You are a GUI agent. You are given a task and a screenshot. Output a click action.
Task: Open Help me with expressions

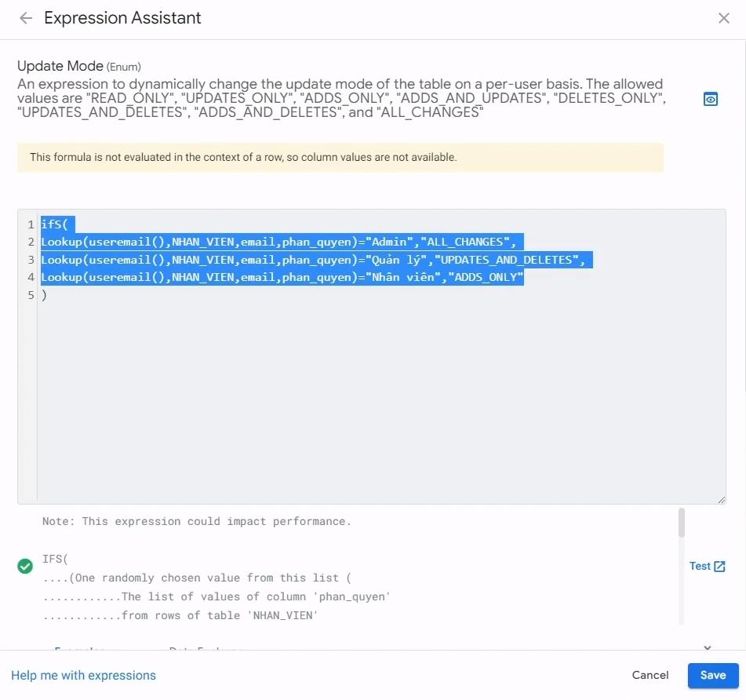coord(83,675)
